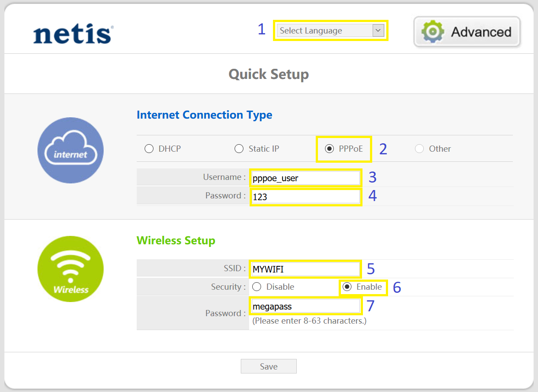Screen dimensions: 538x392
Task: Click the wireless Password field
Action: pyautogui.click(x=306, y=306)
